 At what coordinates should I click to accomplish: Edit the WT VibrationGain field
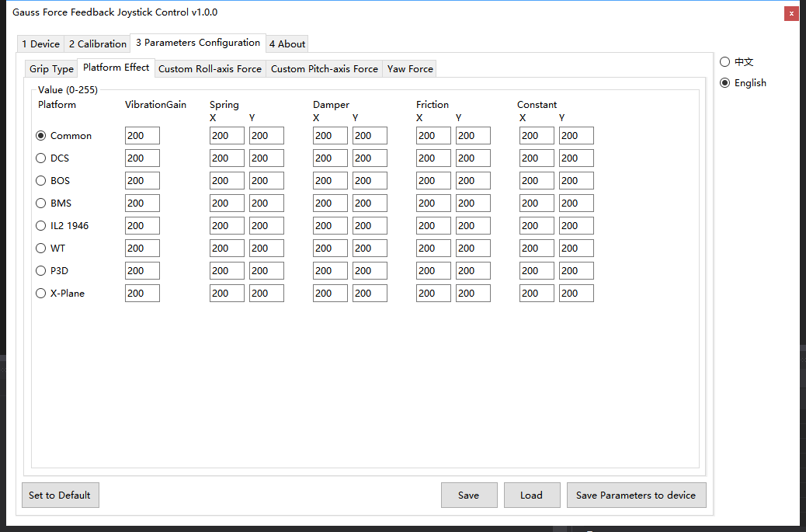point(142,249)
